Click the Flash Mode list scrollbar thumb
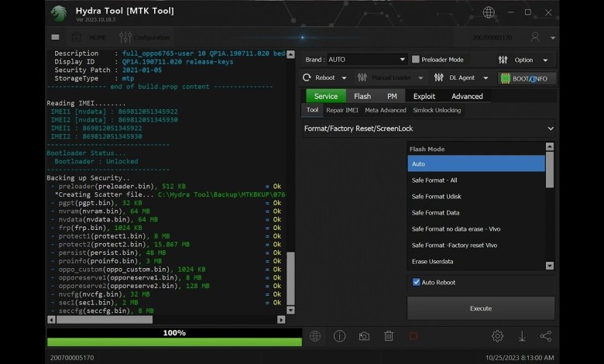The height and width of the screenshot is (364, 604). click(x=550, y=170)
